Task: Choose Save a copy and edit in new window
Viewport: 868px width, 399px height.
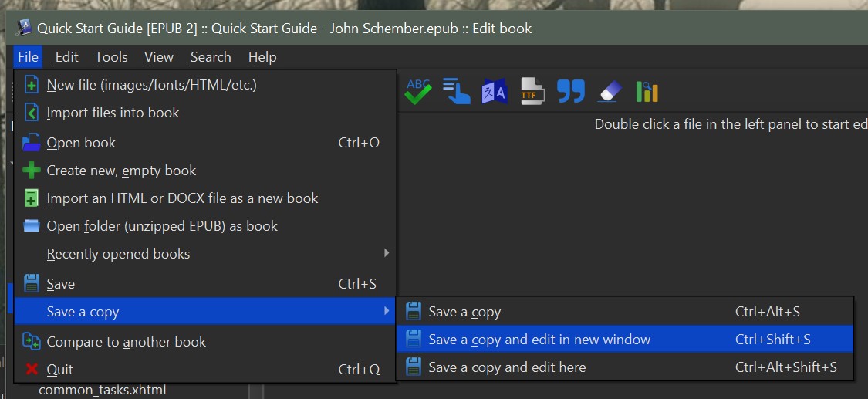Action: point(539,340)
